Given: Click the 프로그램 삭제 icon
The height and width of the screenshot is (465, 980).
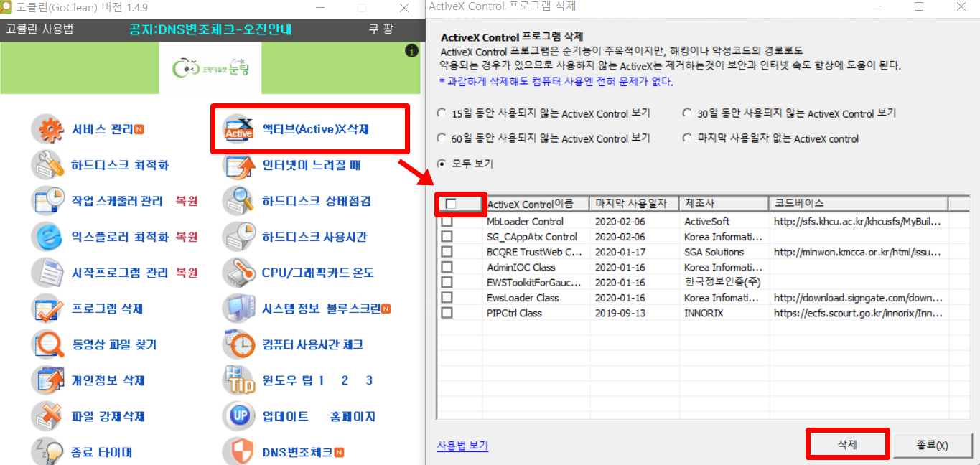Looking at the screenshot, I should click(x=48, y=309).
